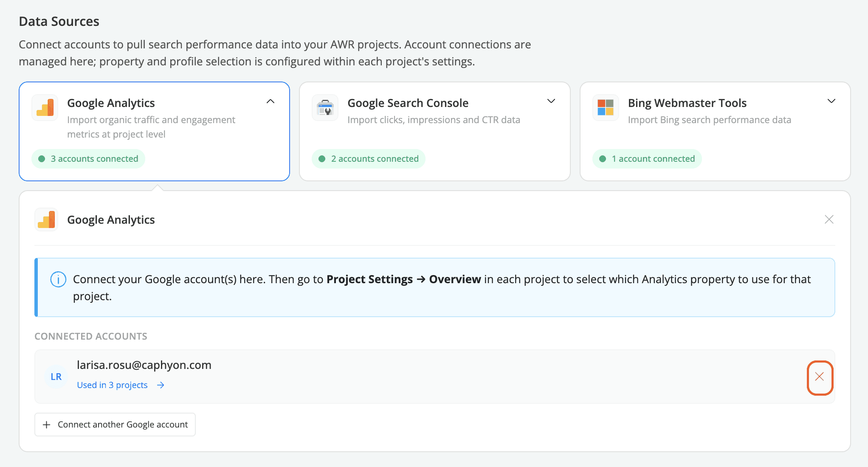Viewport: 868px width, 467px height.
Task: Click the Google Analytics card title
Action: point(111,103)
